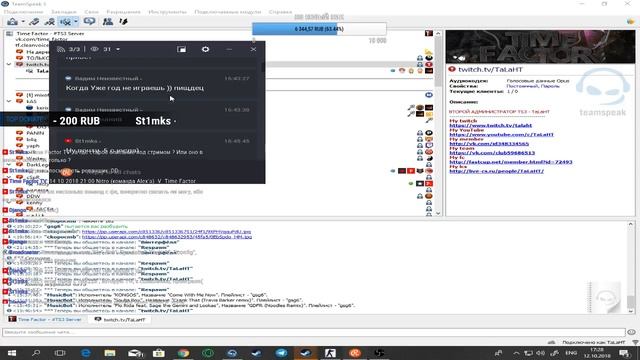Viewport: 640px width, 360px height.
Task: Switch to the twitch.tv/TaLaHT chat tab
Action: 120,320
